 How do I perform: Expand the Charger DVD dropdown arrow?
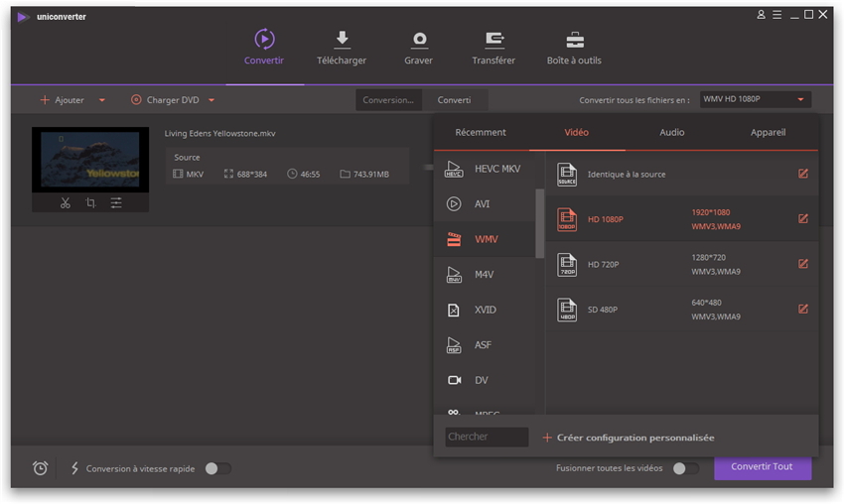tap(211, 100)
